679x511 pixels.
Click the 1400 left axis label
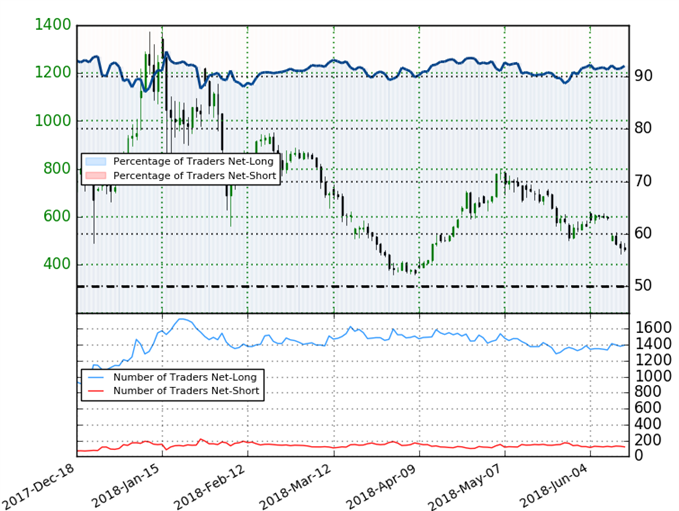53,25
